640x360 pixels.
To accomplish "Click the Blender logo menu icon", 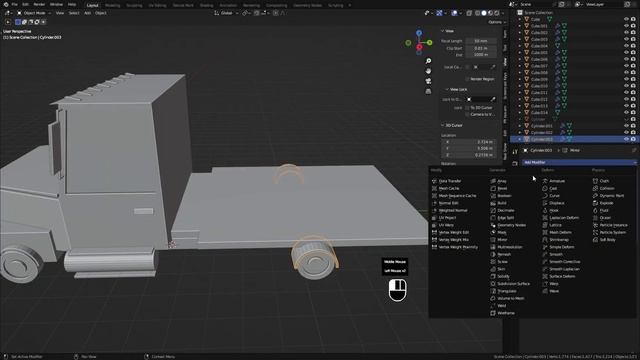I will 5,4.
